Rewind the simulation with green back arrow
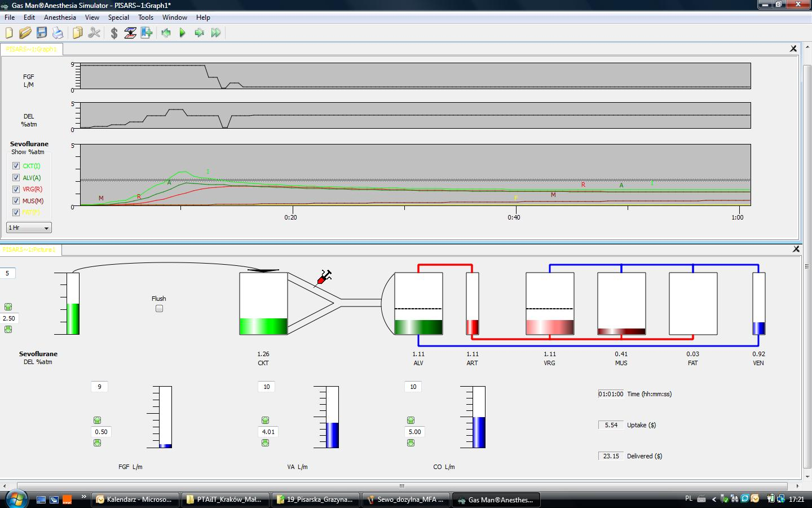This screenshot has height=508, width=812. point(166,33)
